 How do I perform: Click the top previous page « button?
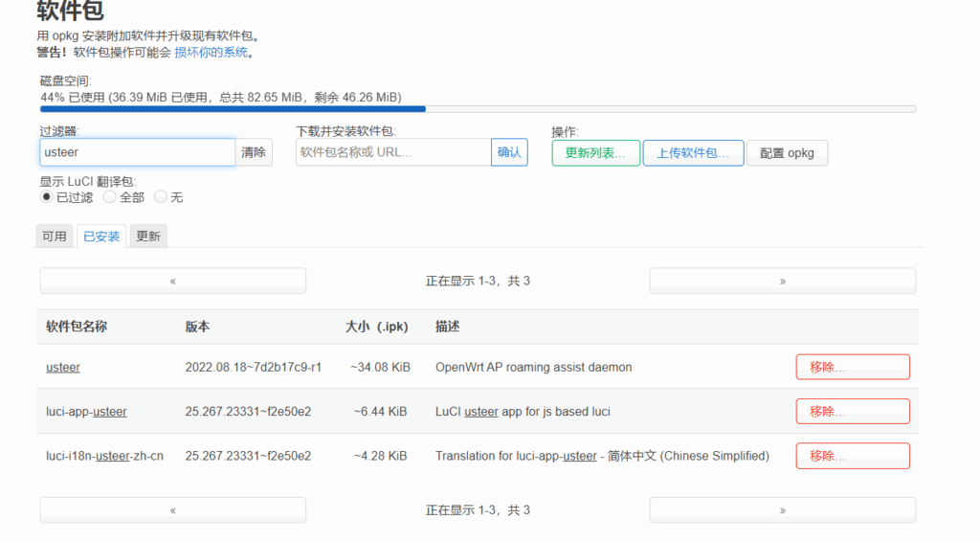coord(172,281)
